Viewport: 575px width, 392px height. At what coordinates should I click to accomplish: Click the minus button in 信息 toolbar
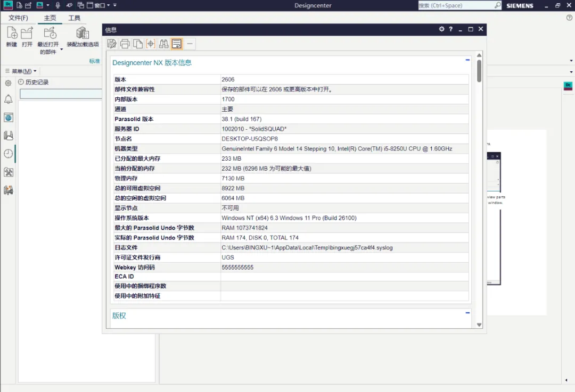point(190,44)
